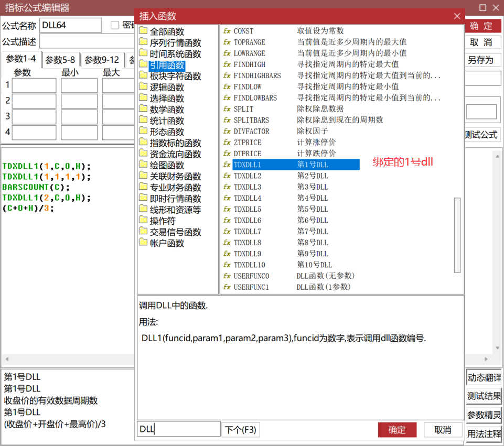Click the 另存为 button in formula editor
504x446 pixels.
click(x=482, y=60)
